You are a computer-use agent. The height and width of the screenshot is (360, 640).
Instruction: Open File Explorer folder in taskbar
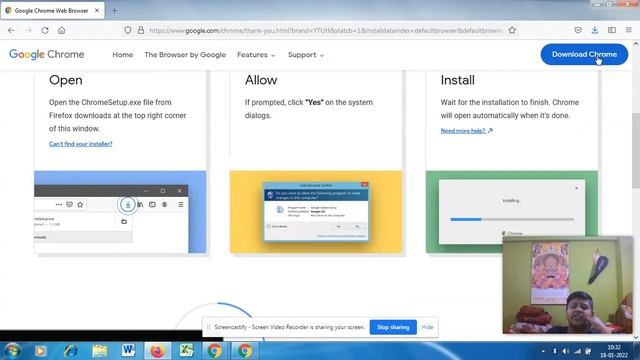[99, 351]
